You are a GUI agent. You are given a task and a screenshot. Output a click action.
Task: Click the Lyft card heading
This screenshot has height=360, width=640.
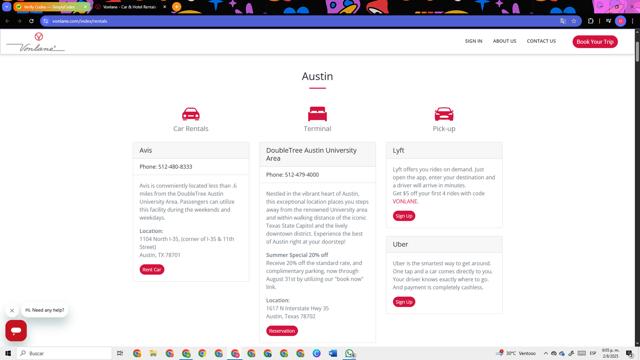398,150
